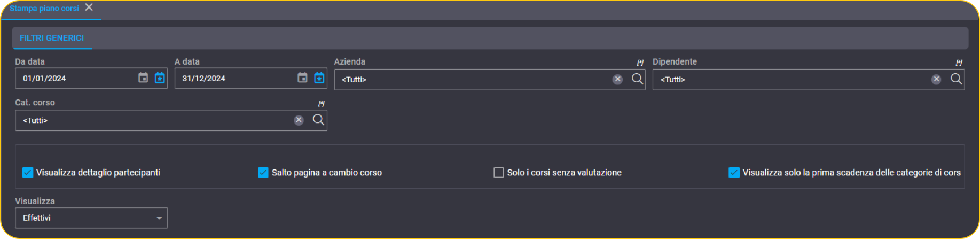This screenshot has height=239, width=980.
Task: Clear the Azienda field selection
Action: coord(617,79)
